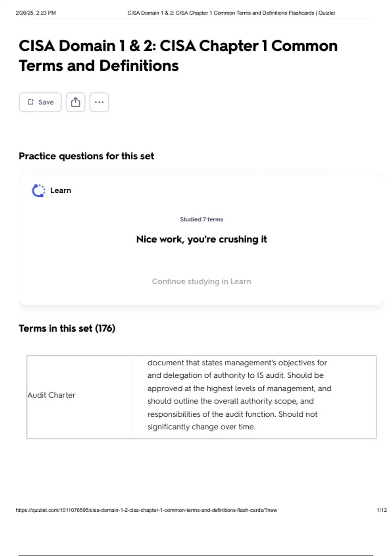This screenshot has width=392, height=556.
Task: Click the horizontal divider line at the bottom
Action: tap(196, 555)
